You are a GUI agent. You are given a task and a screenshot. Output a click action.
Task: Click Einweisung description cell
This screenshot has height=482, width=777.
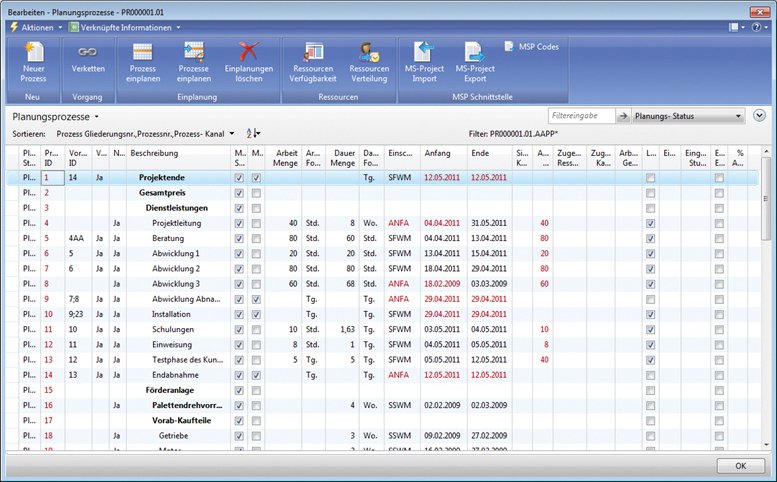pos(178,345)
